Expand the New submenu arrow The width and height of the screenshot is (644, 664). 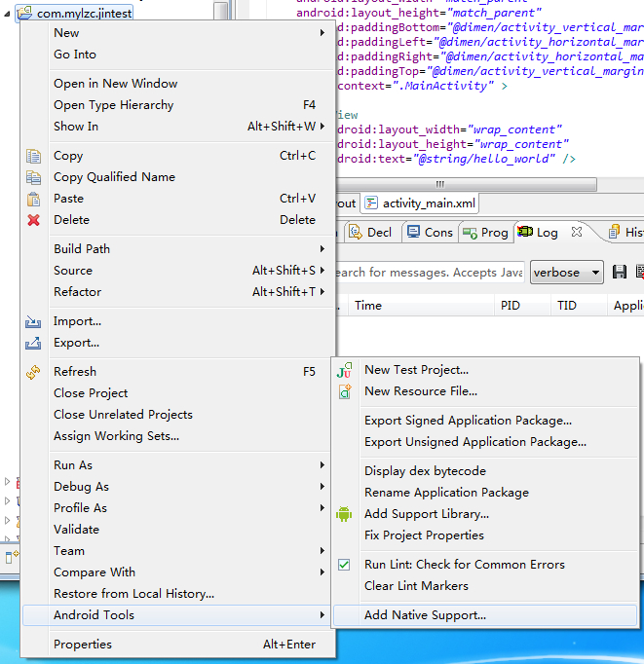click(322, 32)
